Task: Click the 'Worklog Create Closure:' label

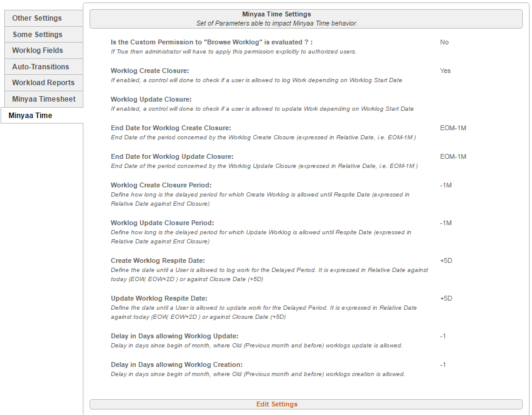Action: 150,71
